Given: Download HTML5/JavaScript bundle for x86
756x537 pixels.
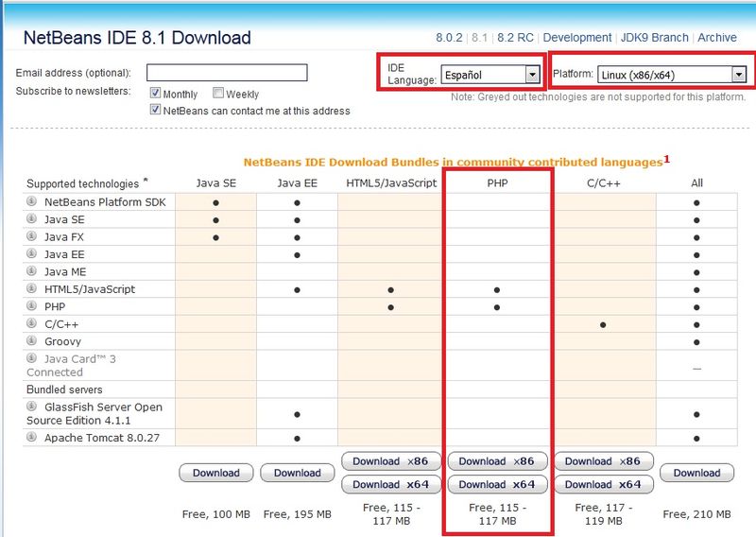Looking at the screenshot, I should [391, 461].
